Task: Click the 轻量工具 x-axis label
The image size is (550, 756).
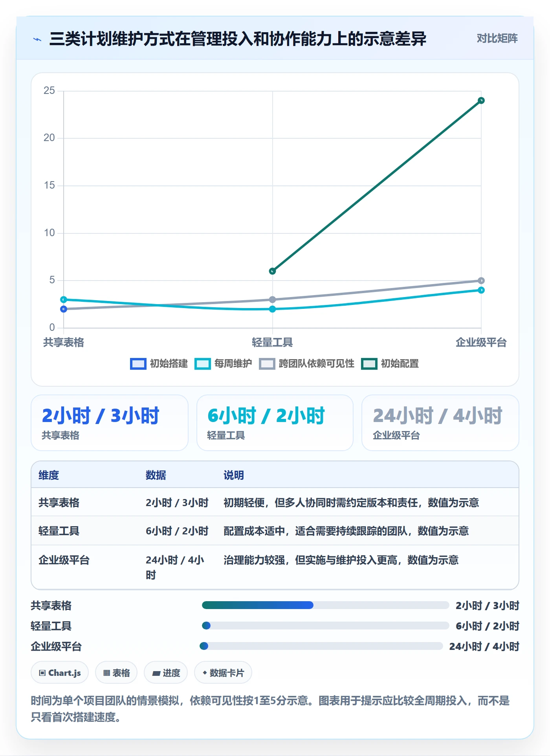Action: [x=273, y=342]
